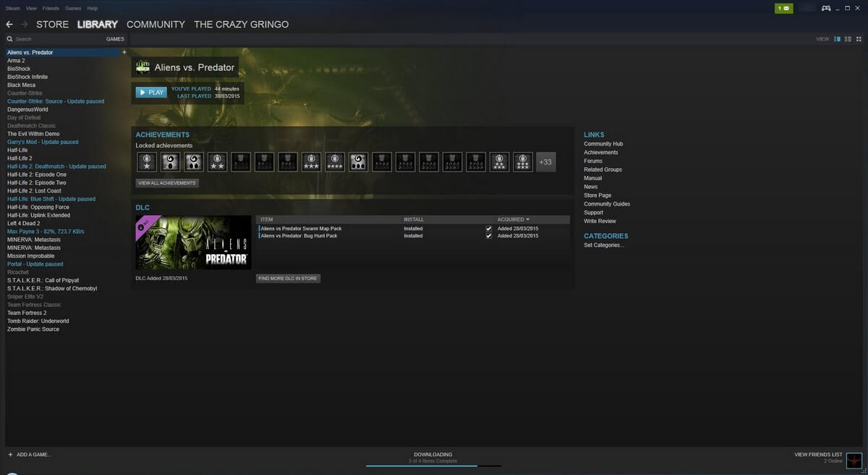868x475 pixels.
Task: Open the Help menu
Action: point(93,8)
